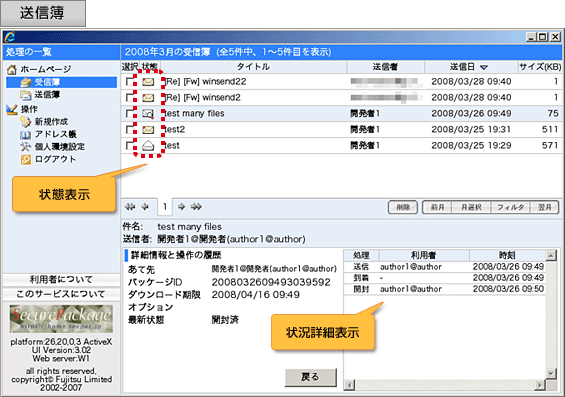Open アドレス帳 from the menu
This screenshot has height=397, width=565.
point(55,134)
